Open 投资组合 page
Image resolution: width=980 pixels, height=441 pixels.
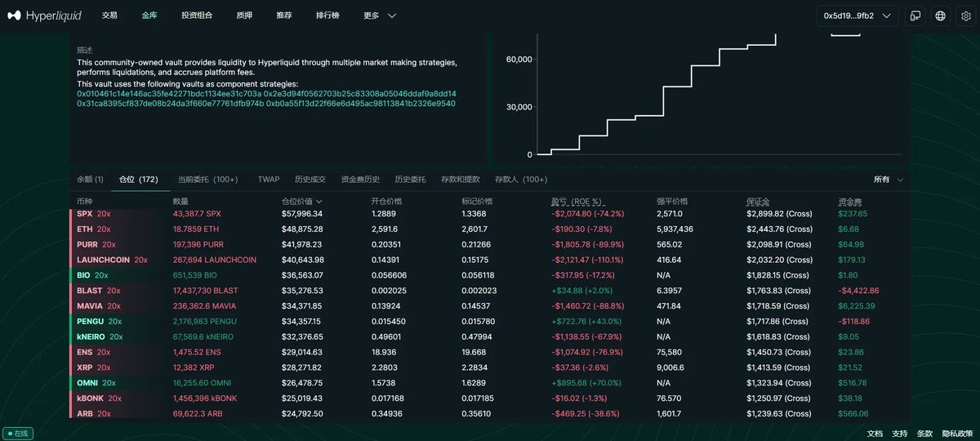click(197, 16)
